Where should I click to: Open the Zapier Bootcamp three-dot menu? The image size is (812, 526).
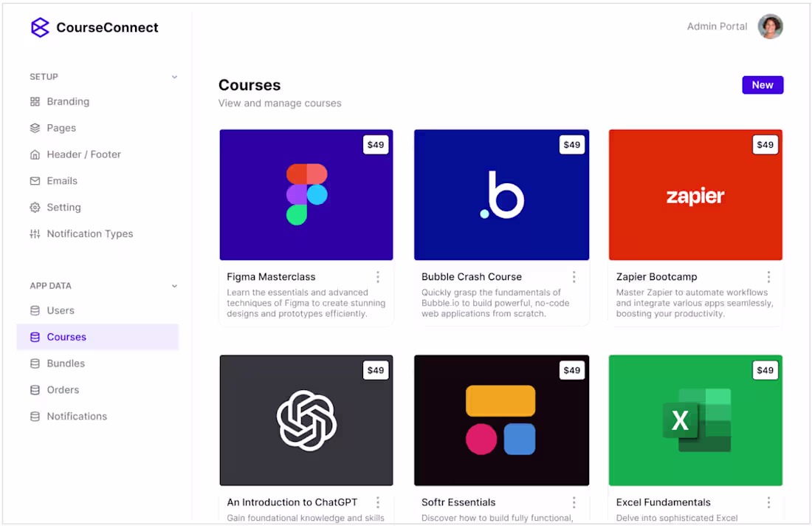768,277
